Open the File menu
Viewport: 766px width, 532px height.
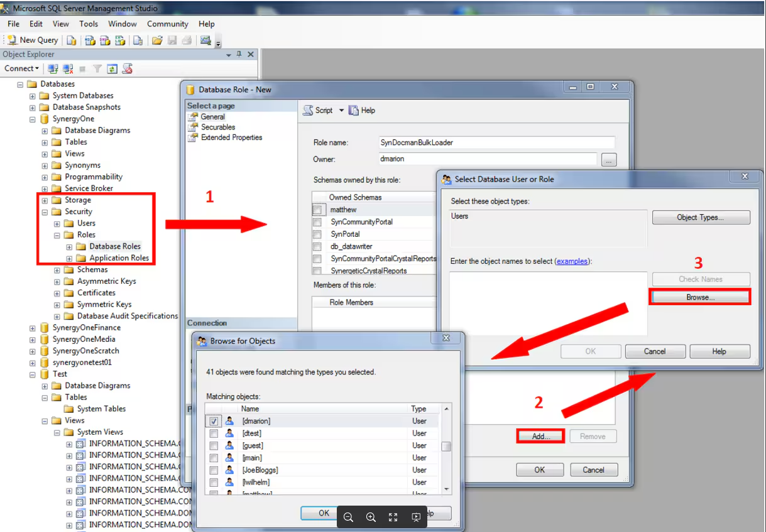click(x=14, y=24)
